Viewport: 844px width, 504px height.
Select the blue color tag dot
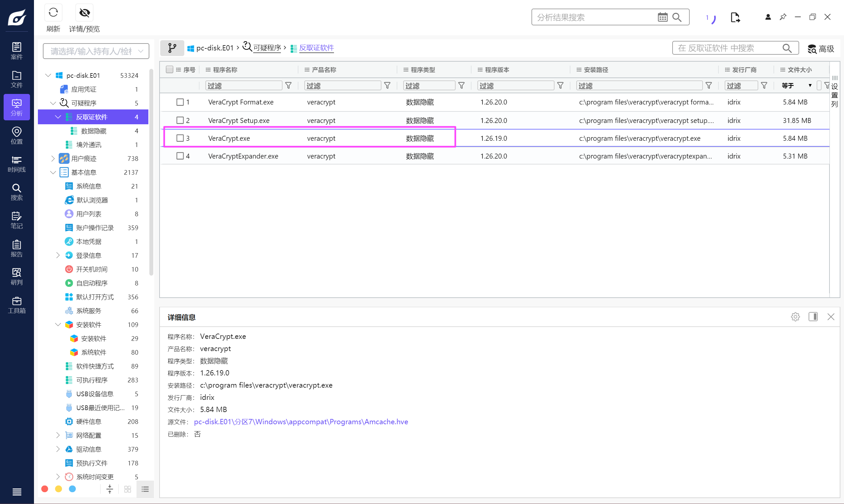pos(72,489)
